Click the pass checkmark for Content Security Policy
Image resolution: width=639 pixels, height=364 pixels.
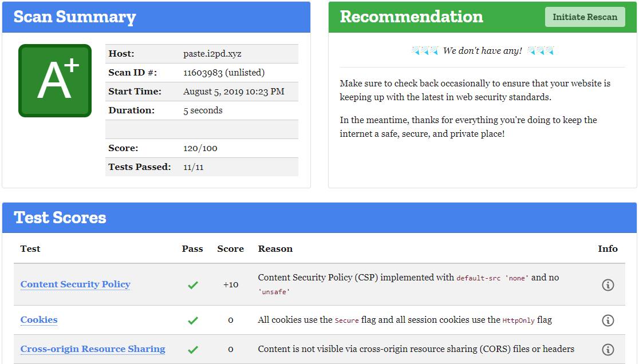tap(193, 284)
